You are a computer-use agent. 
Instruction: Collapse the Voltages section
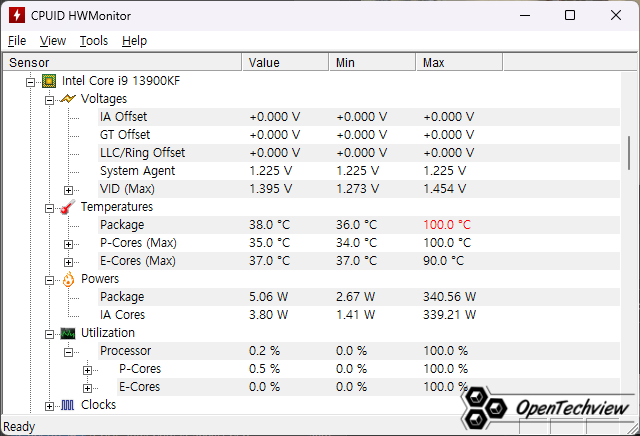pyautogui.click(x=49, y=100)
